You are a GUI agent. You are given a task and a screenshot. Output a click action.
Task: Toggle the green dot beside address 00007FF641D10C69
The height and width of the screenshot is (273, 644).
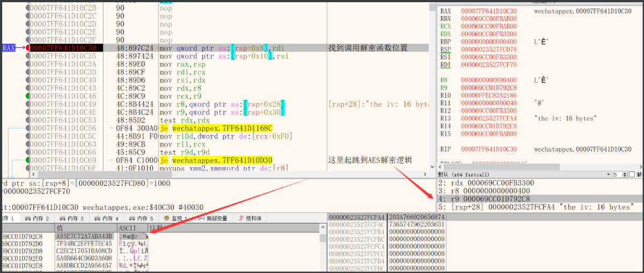coord(27,161)
